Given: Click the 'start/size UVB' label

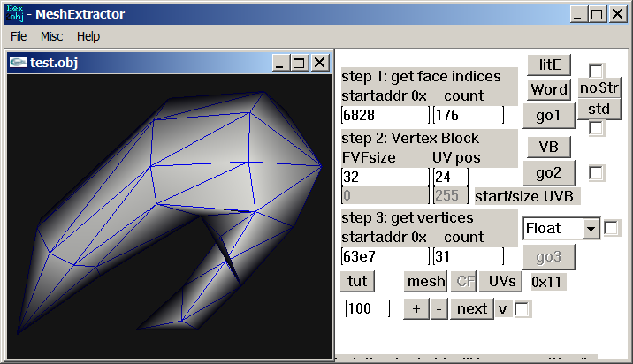Looking at the screenshot, I should [x=524, y=196].
